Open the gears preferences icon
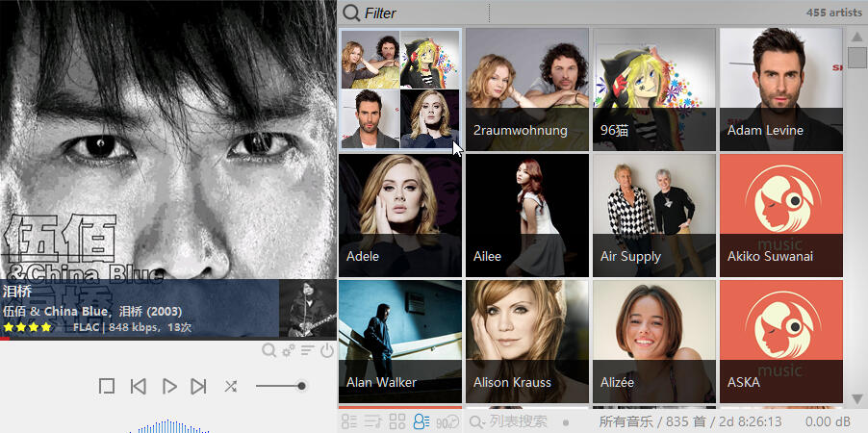Image resolution: width=868 pixels, height=433 pixels. pos(289,350)
